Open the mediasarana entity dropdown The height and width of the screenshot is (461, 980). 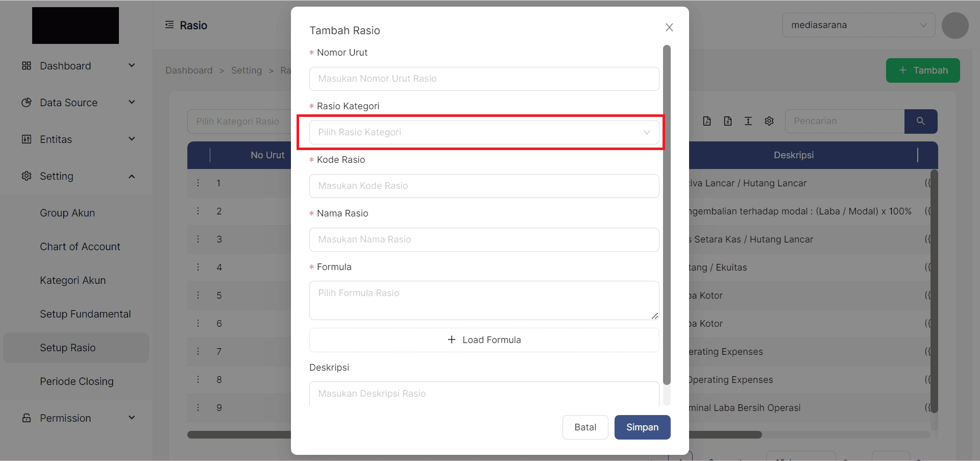[859, 25]
